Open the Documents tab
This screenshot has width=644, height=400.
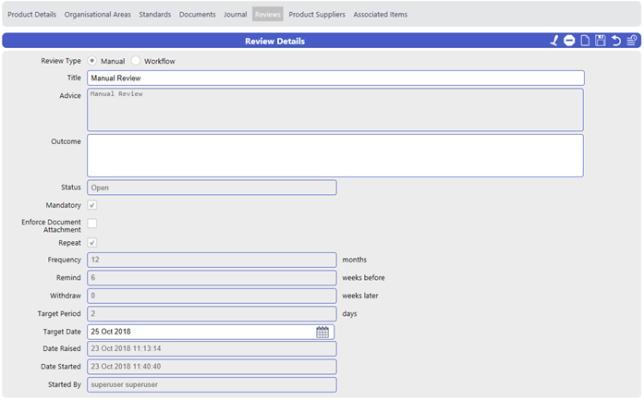[197, 14]
